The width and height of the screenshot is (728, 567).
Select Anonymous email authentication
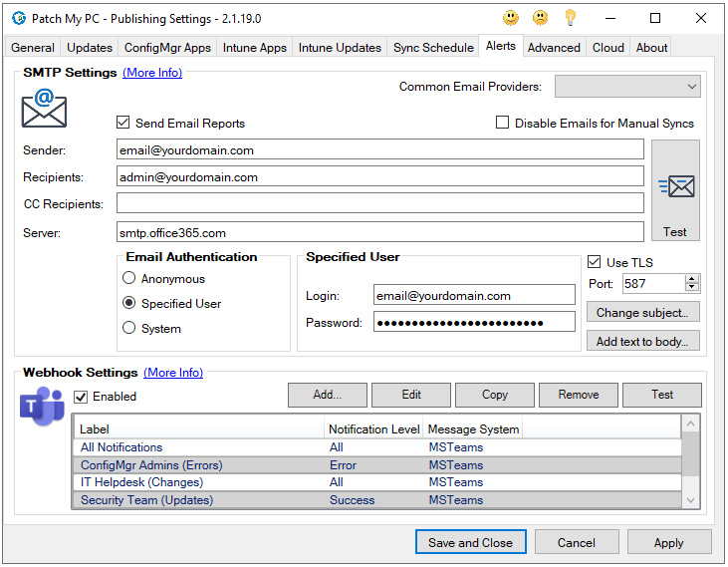pyautogui.click(x=128, y=279)
